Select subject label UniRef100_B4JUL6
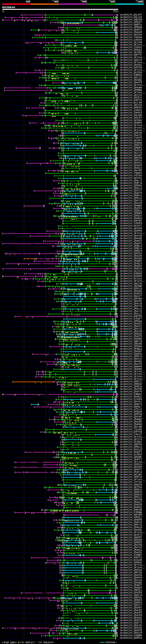The height and width of the screenshot is (644, 146). (131, 278)
